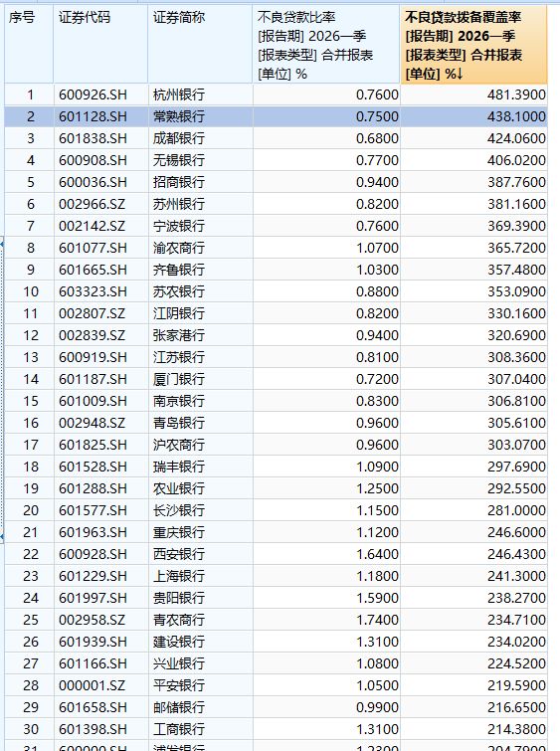
Task: Click row number 15
Action: click(31, 401)
